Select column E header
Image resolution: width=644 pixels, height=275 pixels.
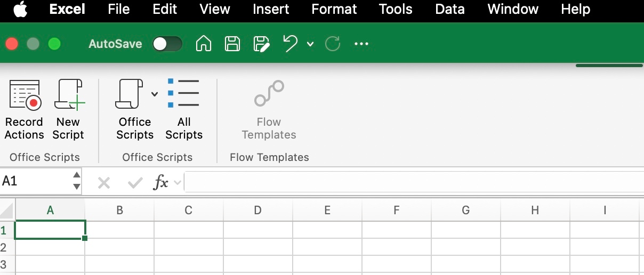[327, 210]
